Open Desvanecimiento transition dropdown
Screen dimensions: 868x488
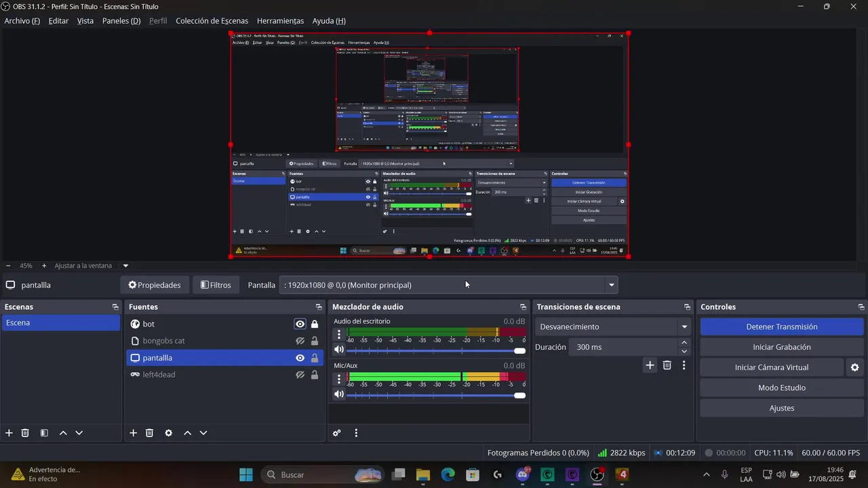(612, 327)
